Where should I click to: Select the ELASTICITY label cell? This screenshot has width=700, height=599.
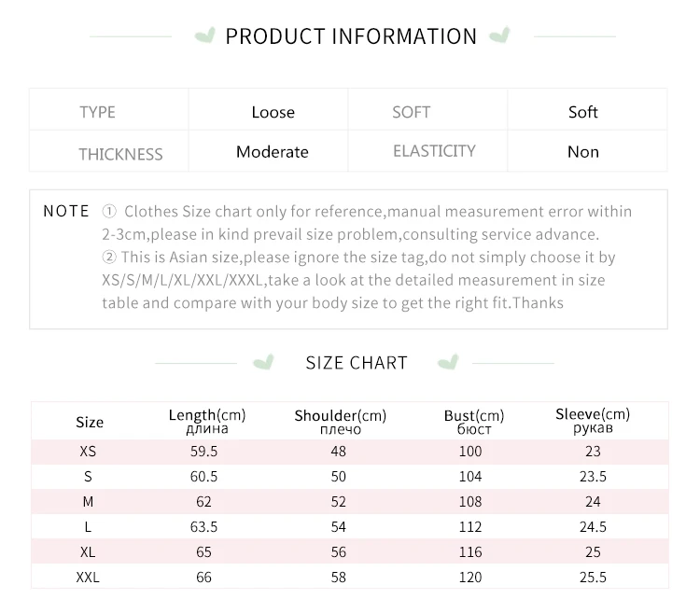[x=434, y=151]
